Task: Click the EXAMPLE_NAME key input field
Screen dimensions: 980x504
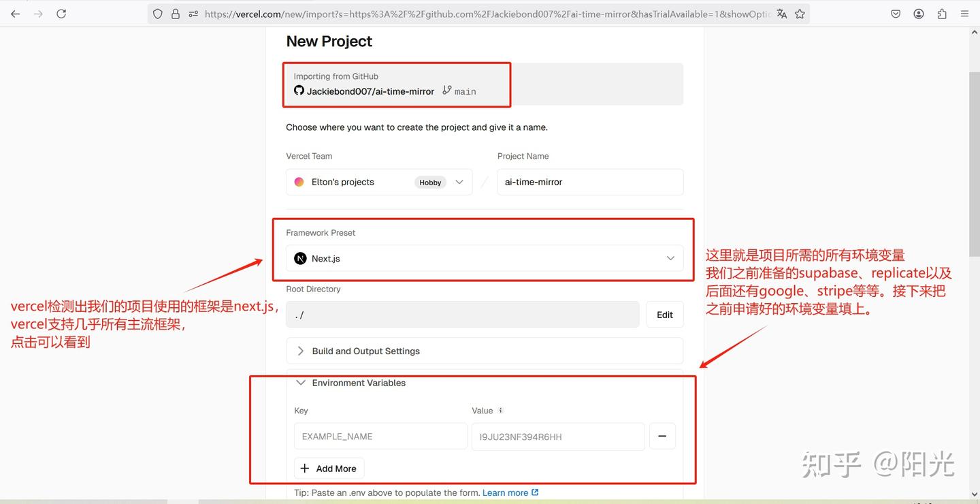Action: click(380, 436)
